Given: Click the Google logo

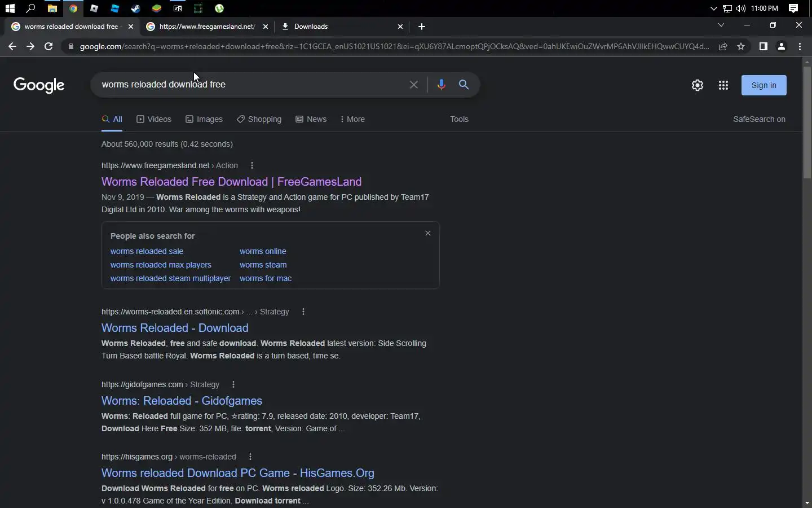Looking at the screenshot, I should [x=39, y=85].
